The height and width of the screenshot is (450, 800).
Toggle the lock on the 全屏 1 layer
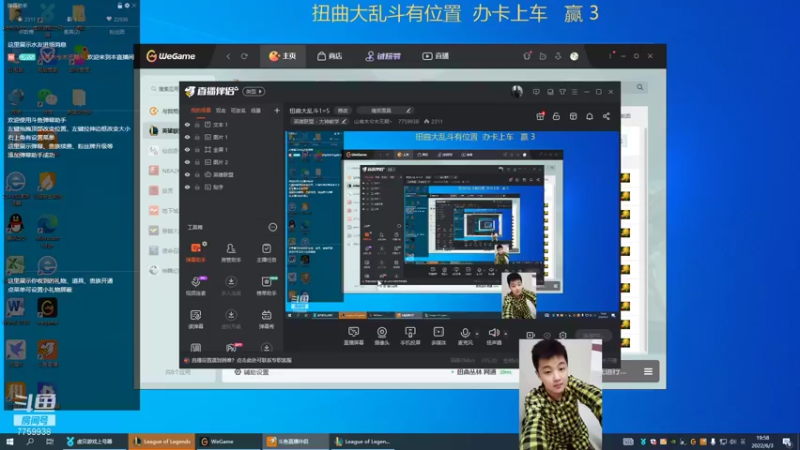coord(197,149)
